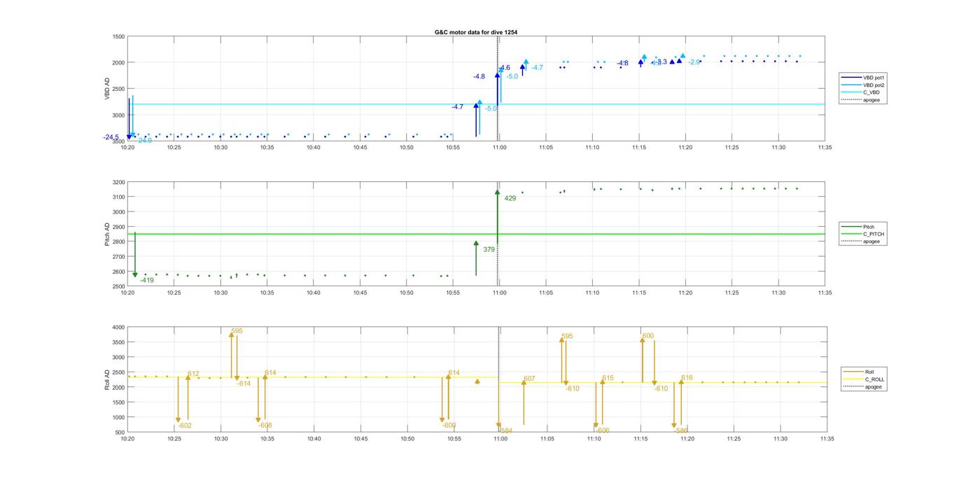Screen dimensions: 980x485
Task: Click the yellow line sample beside 'C_ROLL'
Action: click(854, 379)
